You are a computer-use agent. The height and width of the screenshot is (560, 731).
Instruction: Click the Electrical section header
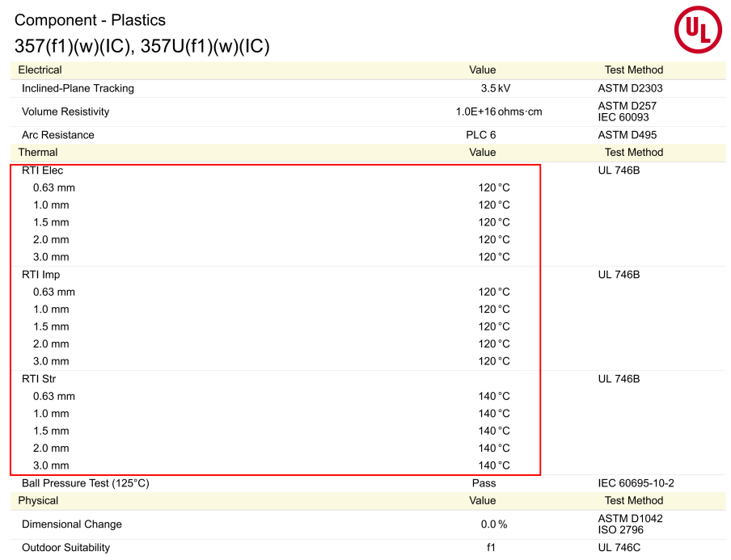click(40, 70)
